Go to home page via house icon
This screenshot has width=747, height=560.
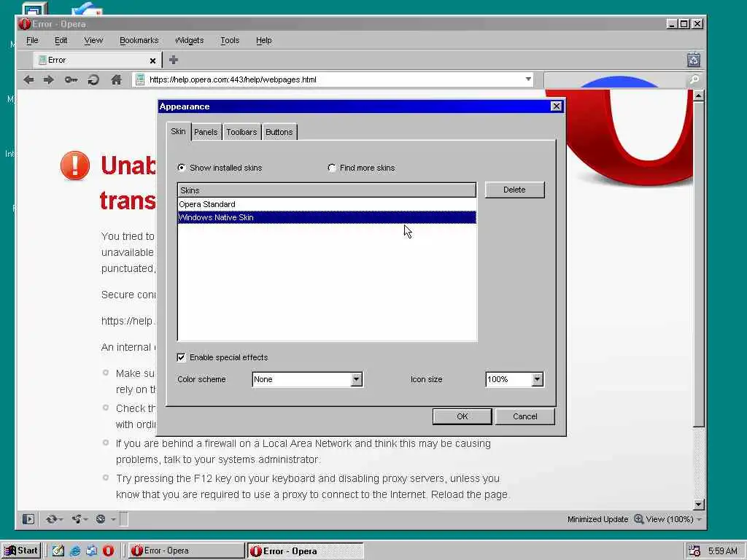pyautogui.click(x=116, y=79)
